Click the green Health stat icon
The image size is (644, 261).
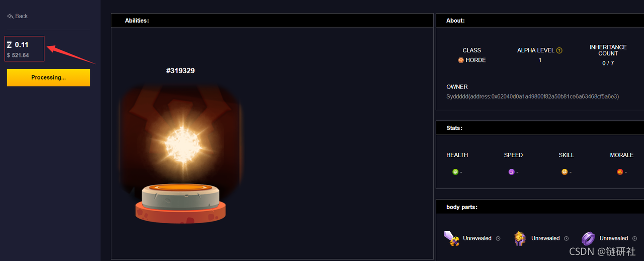tap(455, 172)
